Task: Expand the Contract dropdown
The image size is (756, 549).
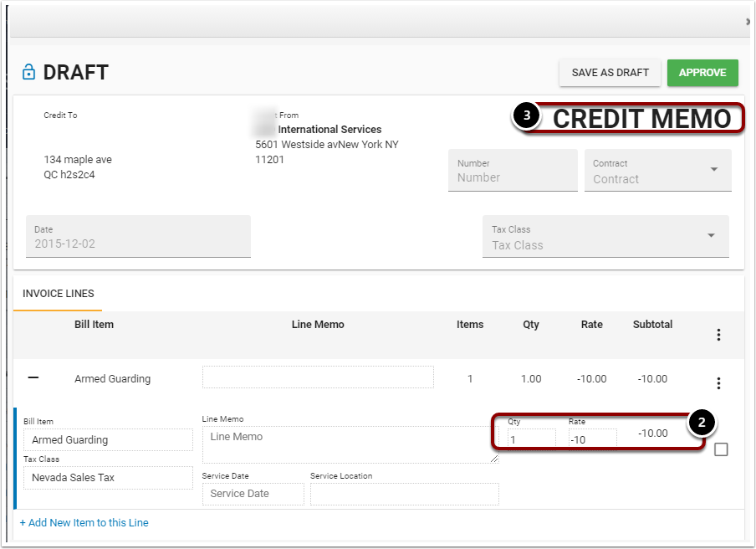Action: pyautogui.click(x=657, y=170)
